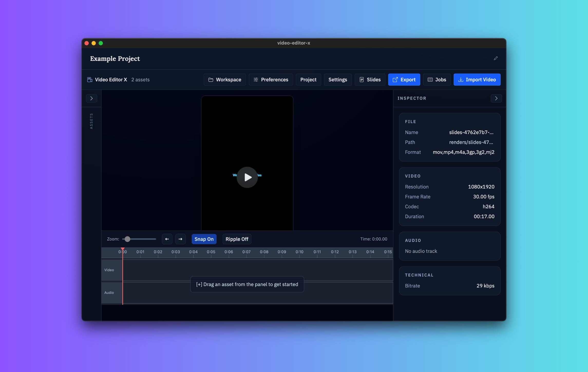Click the timeline Zoom slider handle

click(127, 239)
